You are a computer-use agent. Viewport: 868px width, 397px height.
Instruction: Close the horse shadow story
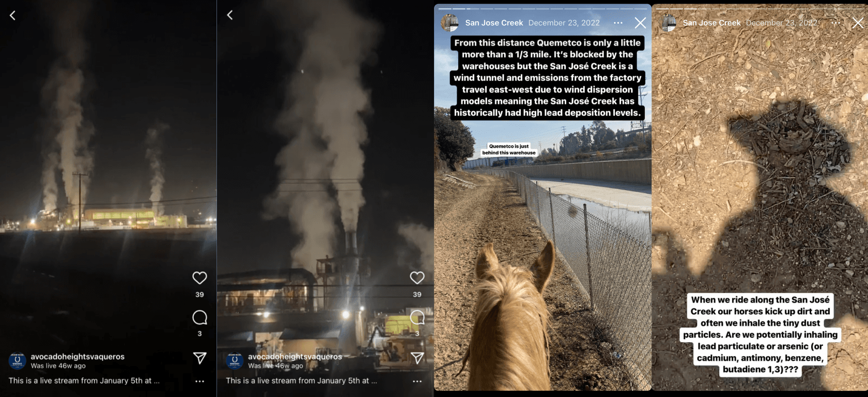point(858,23)
